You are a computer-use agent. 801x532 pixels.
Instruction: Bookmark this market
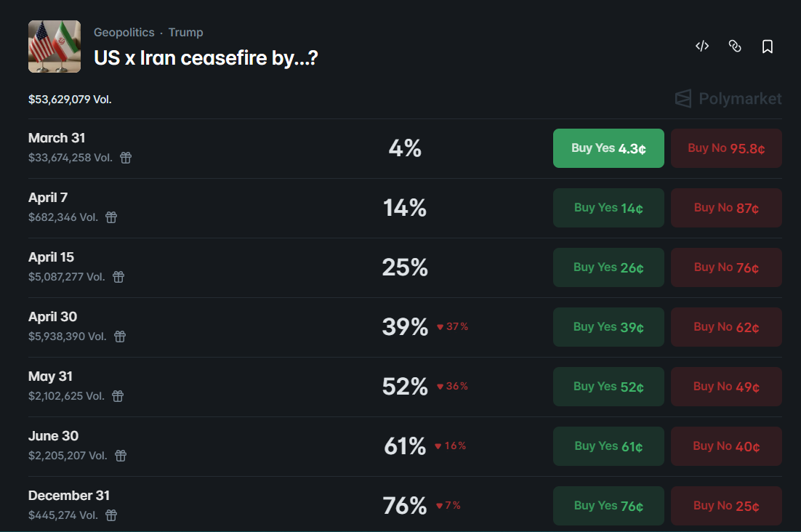pyautogui.click(x=767, y=46)
